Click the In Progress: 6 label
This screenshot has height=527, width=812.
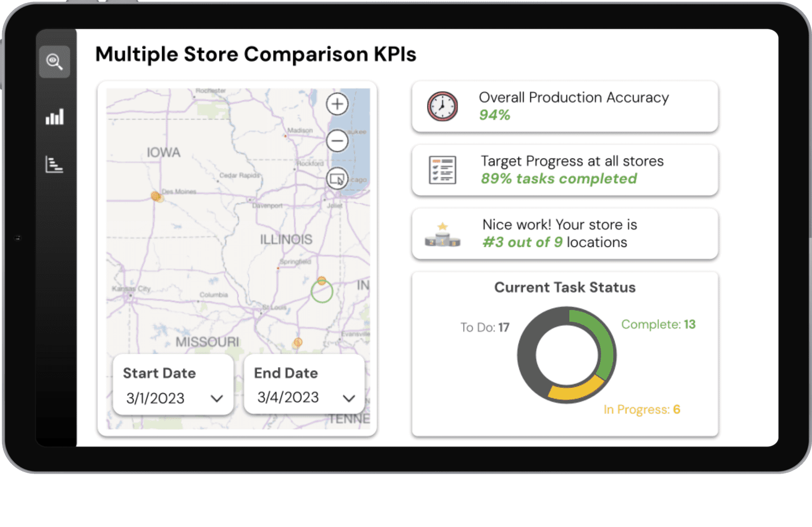pyautogui.click(x=642, y=410)
